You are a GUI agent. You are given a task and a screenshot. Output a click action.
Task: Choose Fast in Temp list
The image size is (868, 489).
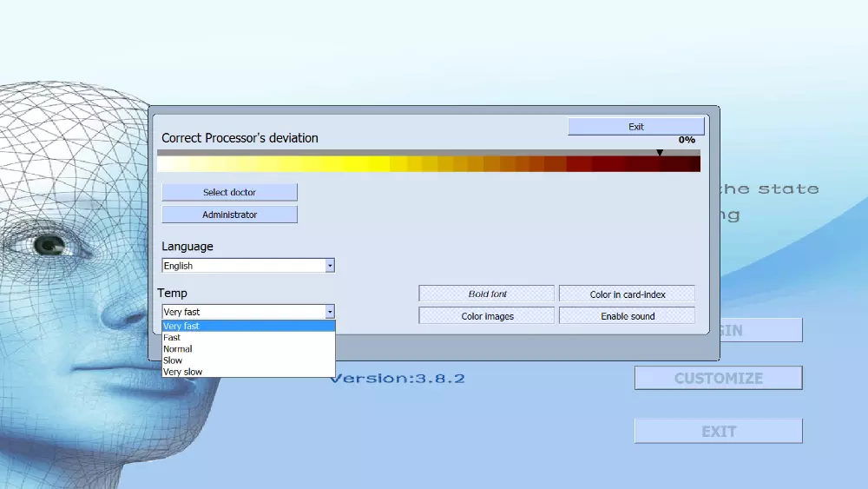coord(248,337)
